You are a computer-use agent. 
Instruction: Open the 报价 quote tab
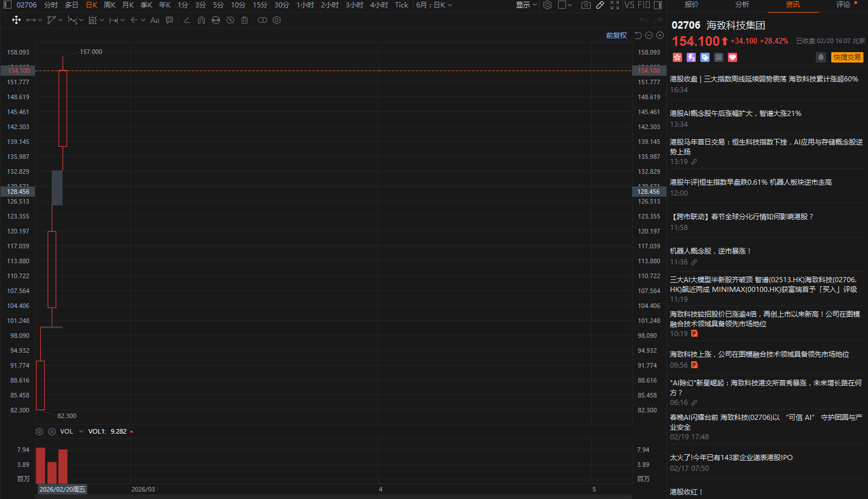tap(692, 5)
